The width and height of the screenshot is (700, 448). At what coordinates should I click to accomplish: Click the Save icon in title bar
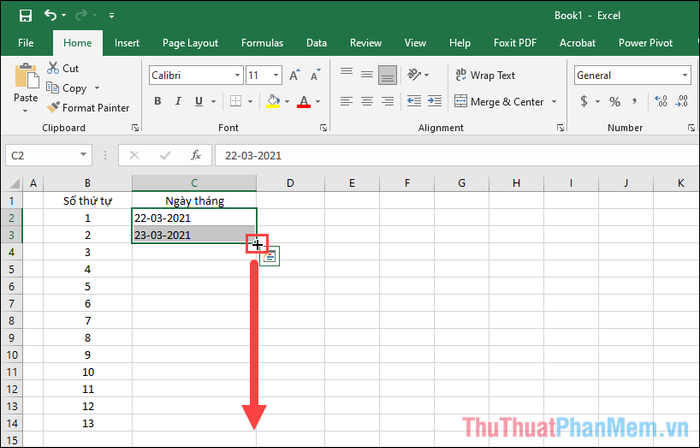click(x=25, y=16)
